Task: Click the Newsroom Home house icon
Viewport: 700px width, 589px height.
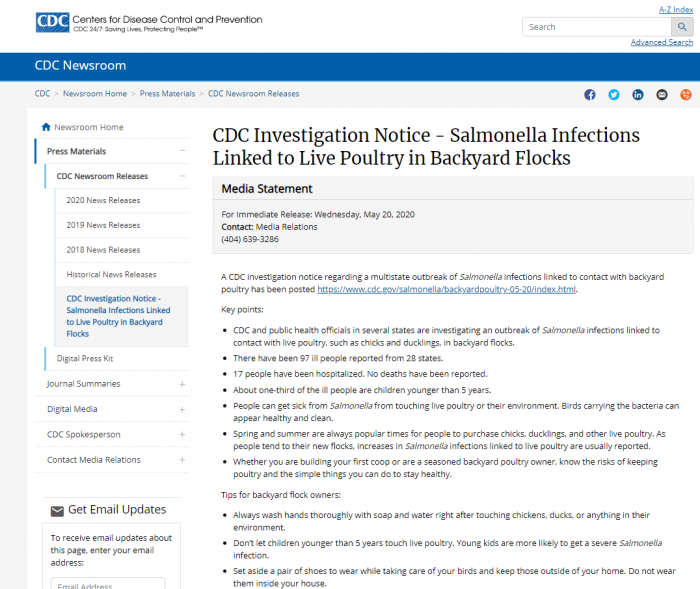Action: [x=46, y=127]
